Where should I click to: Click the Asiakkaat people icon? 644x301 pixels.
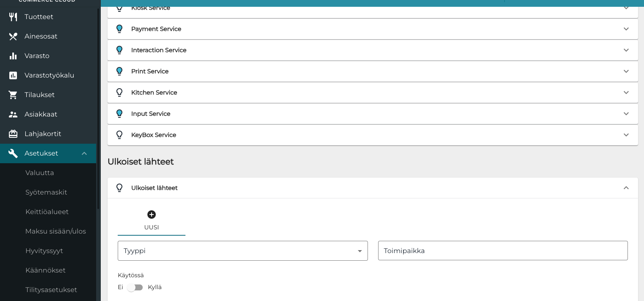point(13,114)
